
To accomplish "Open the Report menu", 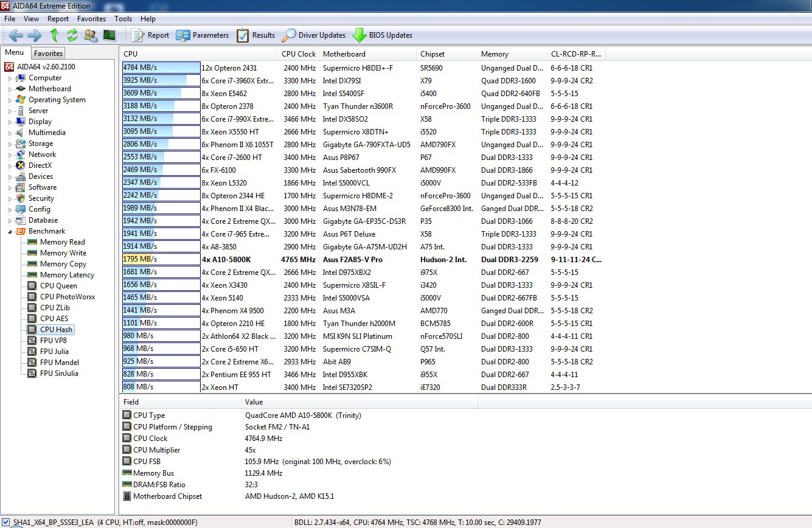I will (x=58, y=19).
